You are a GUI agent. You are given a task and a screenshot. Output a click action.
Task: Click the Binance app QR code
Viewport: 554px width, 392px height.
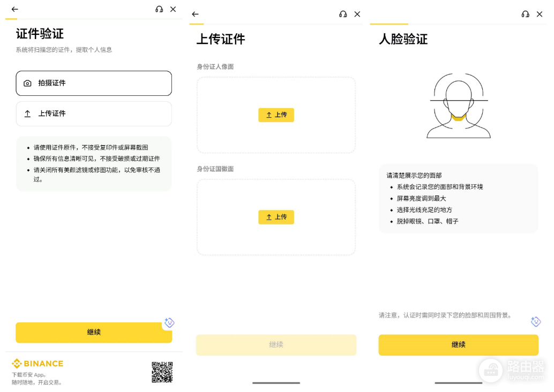(162, 372)
